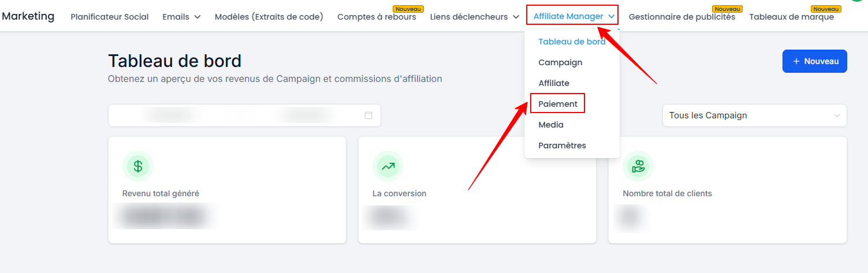Click the date range input field

click(x=244, y=115)
